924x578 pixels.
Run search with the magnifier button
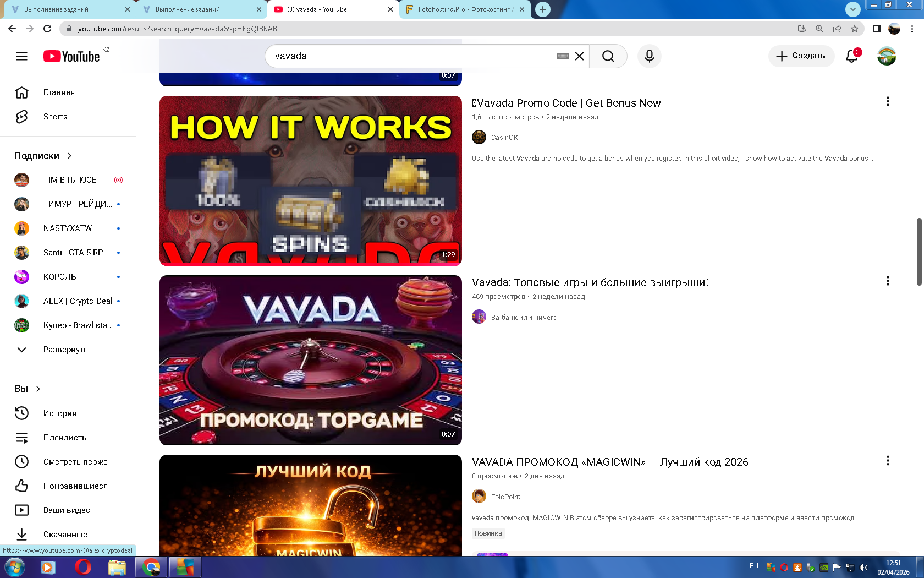pos(608,56)
